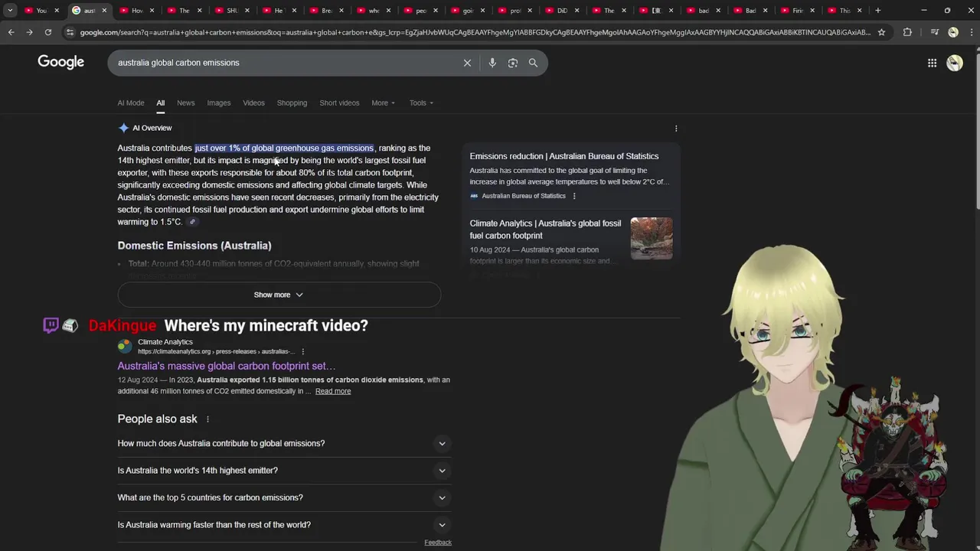Open Google Lens image search
Screen dimensions: 980x551
[513, 63]
